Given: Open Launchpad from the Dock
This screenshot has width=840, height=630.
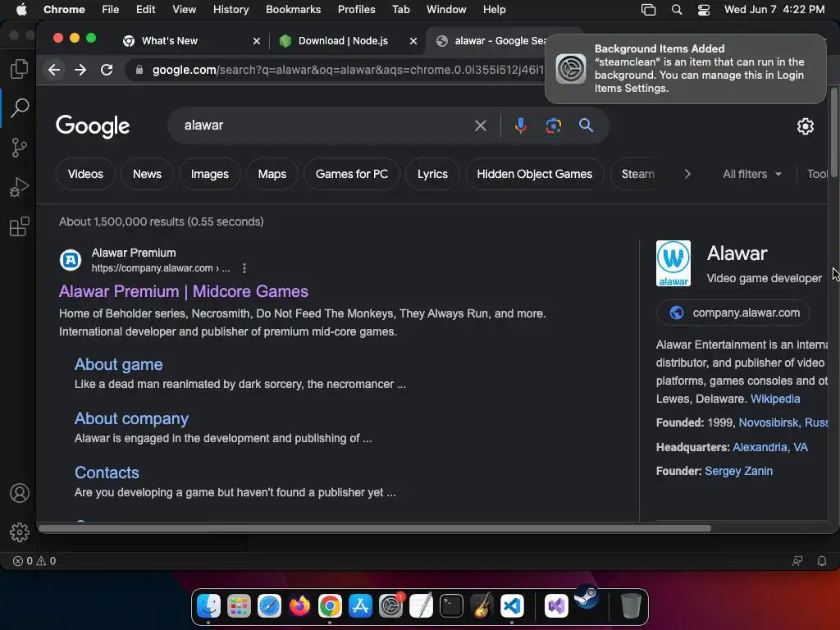Looking at the screenshot, I should coord(239,606).
